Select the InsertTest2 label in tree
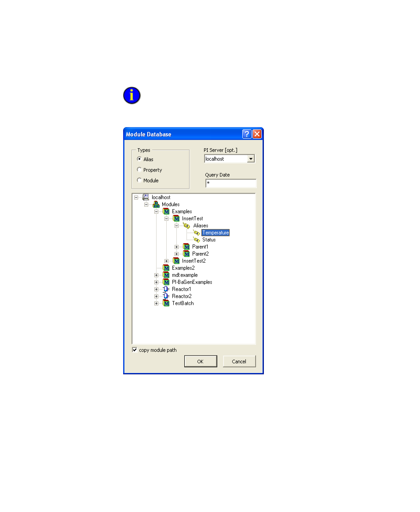 point(194,261)
